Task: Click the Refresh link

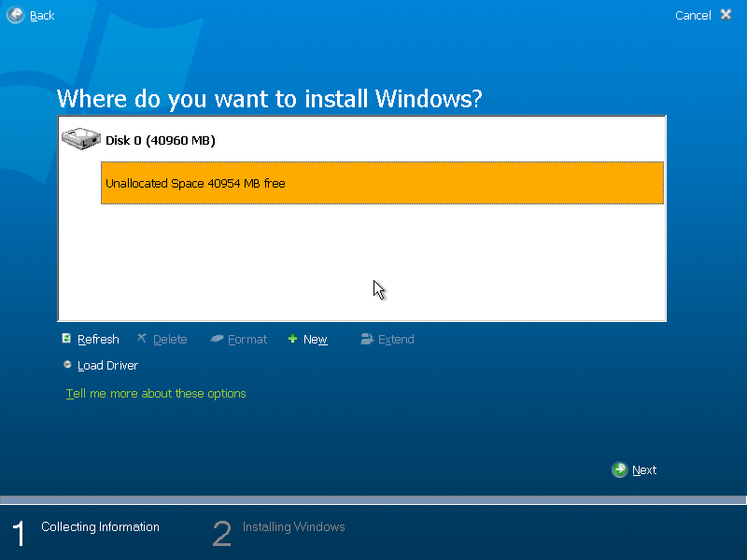Action: click(98, 340)
